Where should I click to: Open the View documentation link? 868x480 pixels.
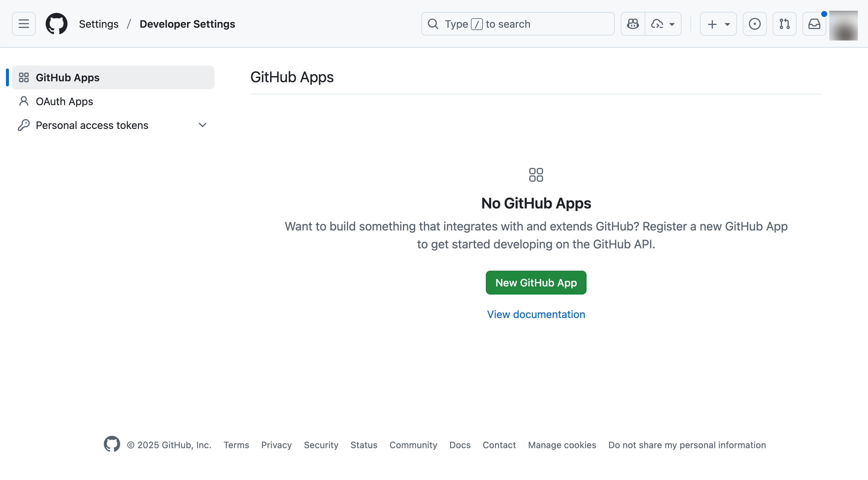click(x=536, y=314)
